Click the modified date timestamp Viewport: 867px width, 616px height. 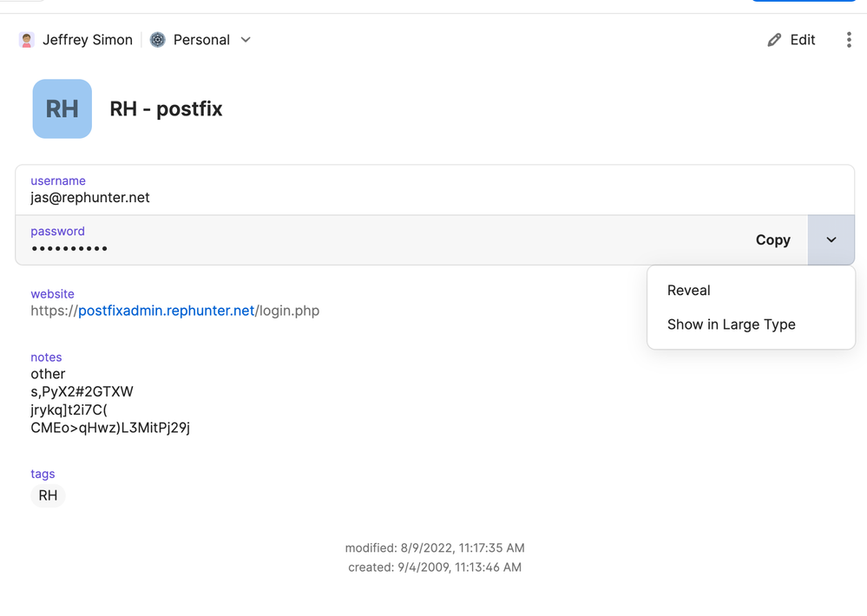[435, 548]
